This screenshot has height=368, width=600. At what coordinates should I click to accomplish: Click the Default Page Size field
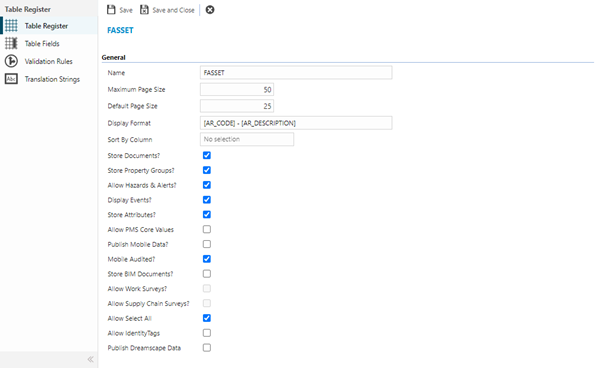coord(237,106)
